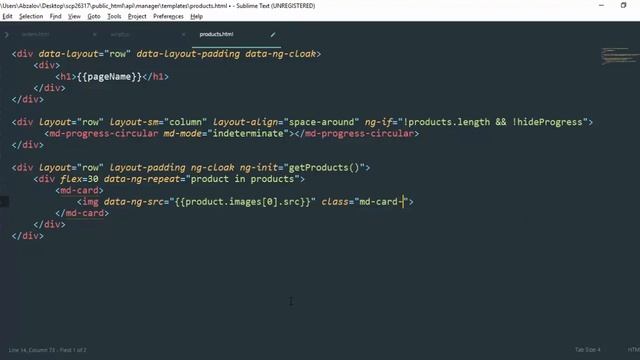
Task: Open the Edit menu
Action: (x=7, y=16)
